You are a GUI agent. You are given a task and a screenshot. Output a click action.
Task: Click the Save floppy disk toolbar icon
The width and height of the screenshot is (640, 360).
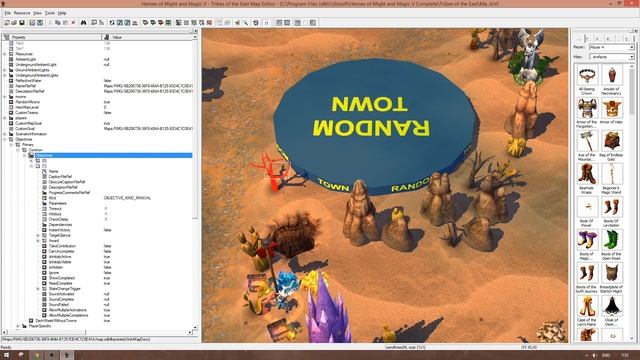tap(22, 23)
